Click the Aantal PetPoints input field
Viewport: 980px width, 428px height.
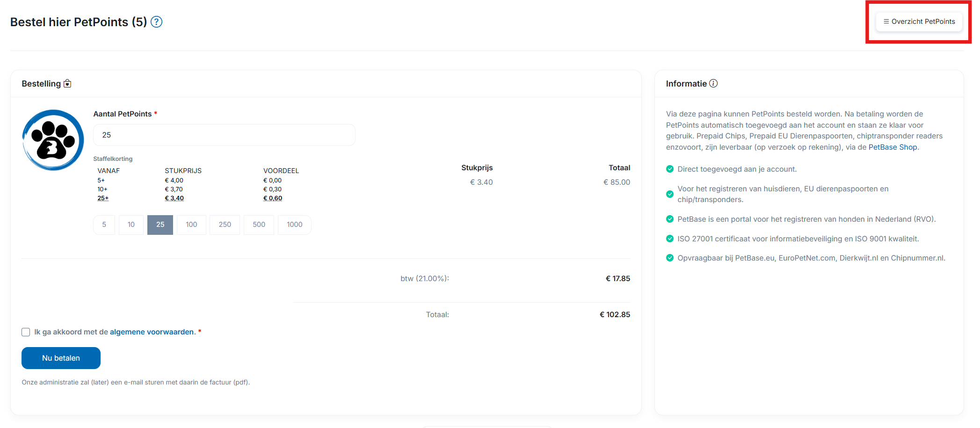224,135
